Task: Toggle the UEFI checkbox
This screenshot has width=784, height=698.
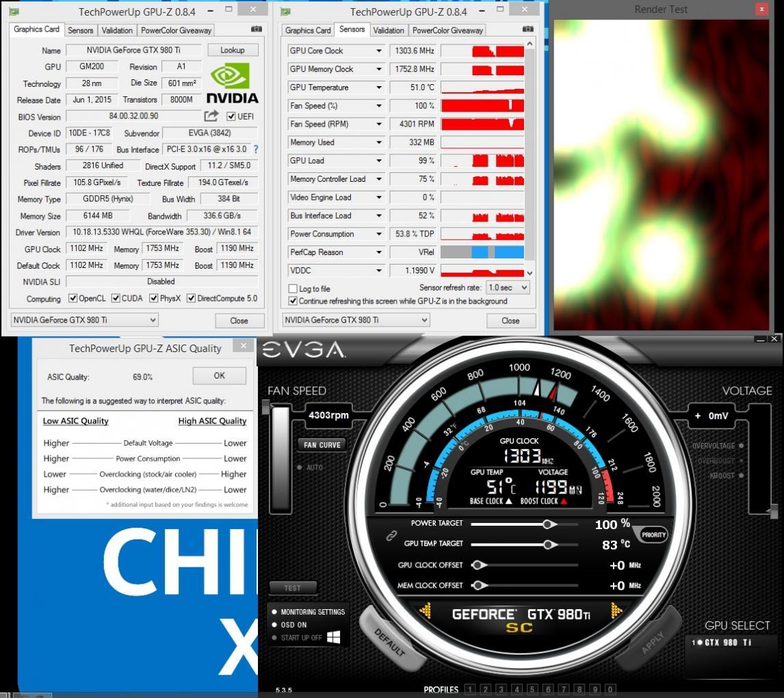Action: point(231,116)
